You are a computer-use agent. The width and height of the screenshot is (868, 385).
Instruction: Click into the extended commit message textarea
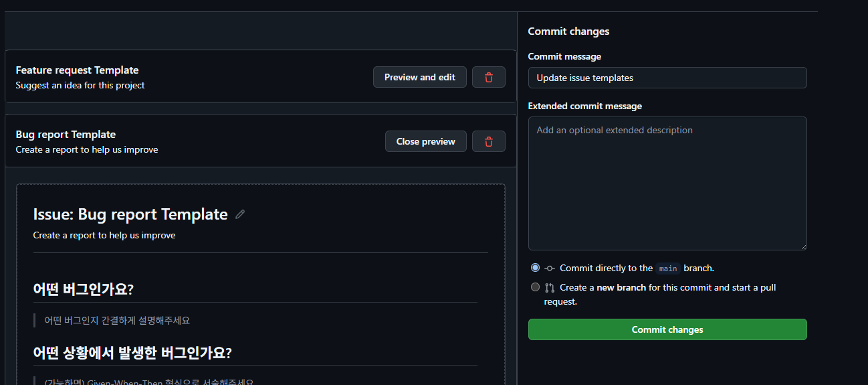667,183
